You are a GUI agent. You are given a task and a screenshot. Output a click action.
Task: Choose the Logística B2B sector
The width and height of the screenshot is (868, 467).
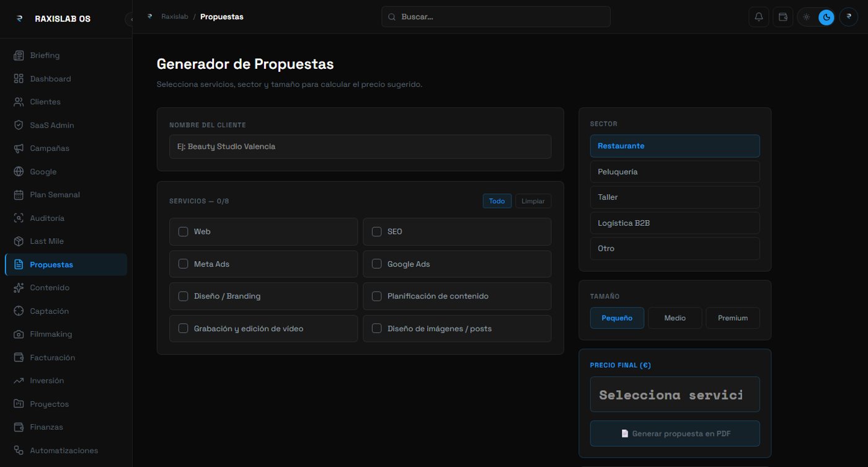[675, 223]
